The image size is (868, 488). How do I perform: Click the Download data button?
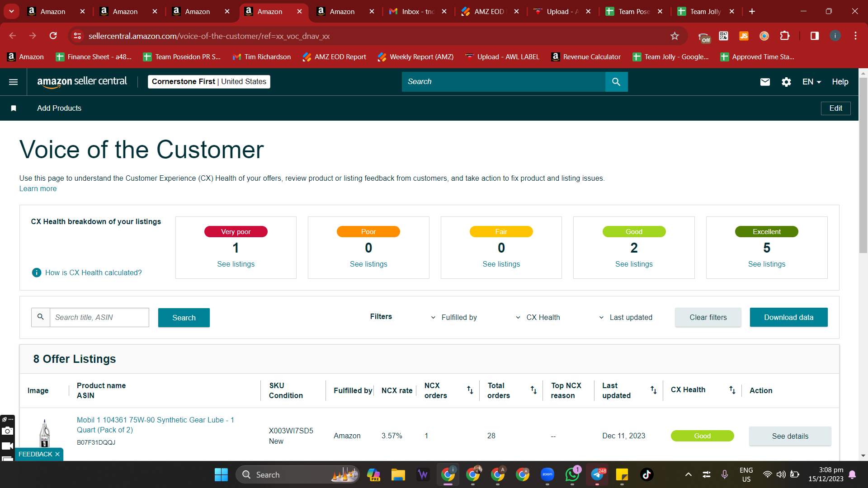[x=789, y=317]
